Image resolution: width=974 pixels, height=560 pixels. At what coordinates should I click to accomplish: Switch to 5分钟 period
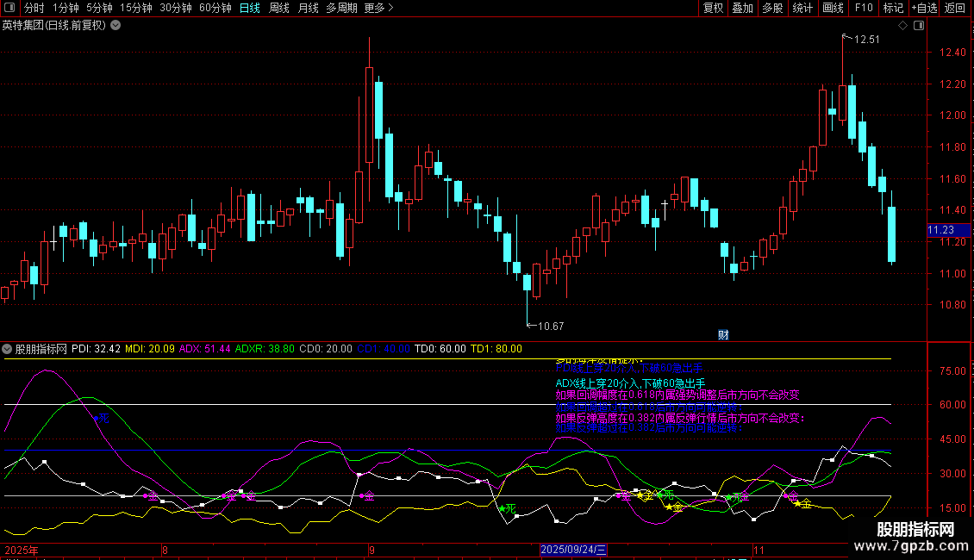click(x=99, y=9)
